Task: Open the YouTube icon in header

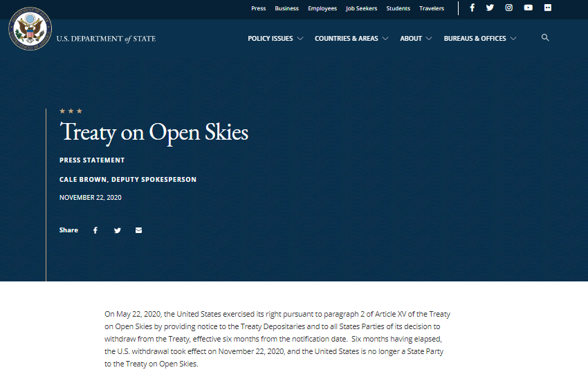Action: 529,8
